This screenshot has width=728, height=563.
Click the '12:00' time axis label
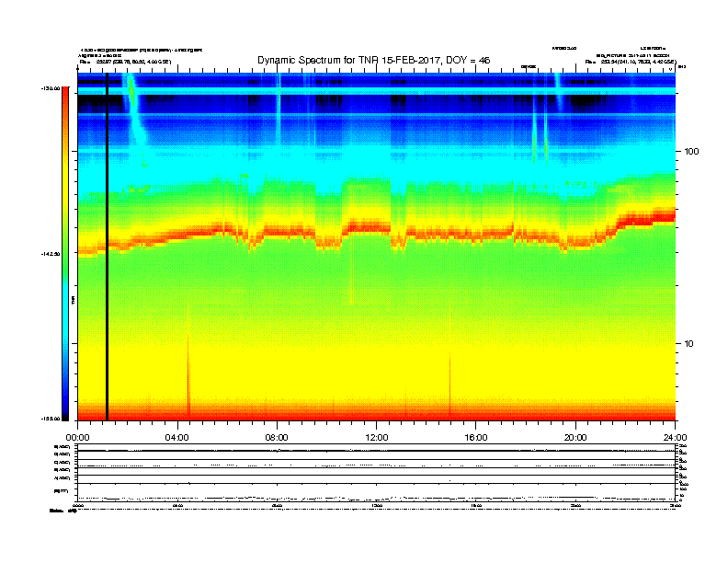point(377,438)
